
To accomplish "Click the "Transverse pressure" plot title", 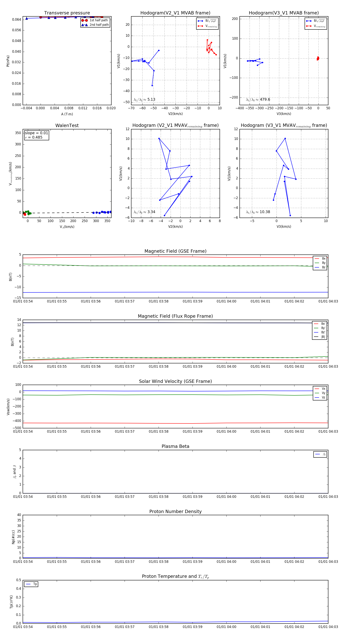I will click(67, 13).
